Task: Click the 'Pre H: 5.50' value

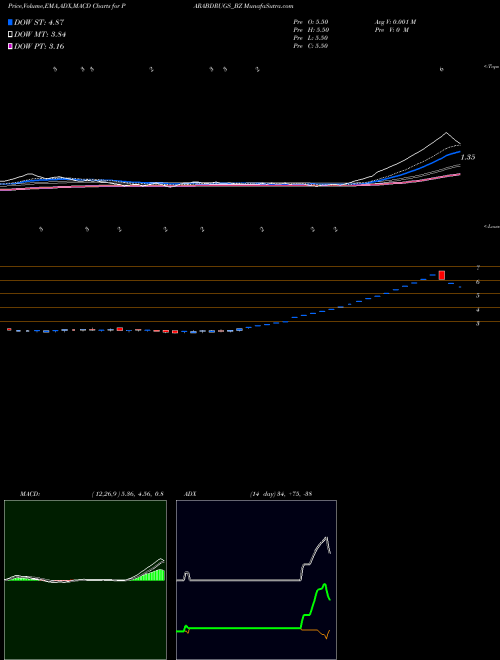Action: tap(311, 30)
